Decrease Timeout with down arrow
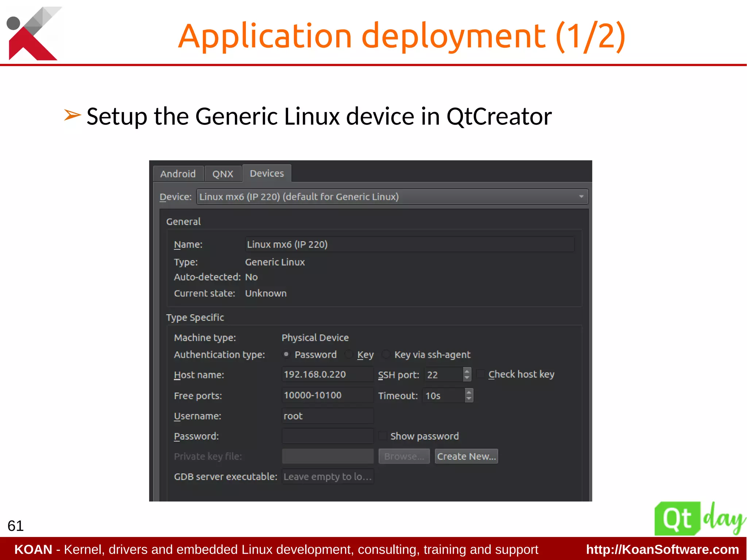This screenshot has height=560, width=747. tap(469, 399)
